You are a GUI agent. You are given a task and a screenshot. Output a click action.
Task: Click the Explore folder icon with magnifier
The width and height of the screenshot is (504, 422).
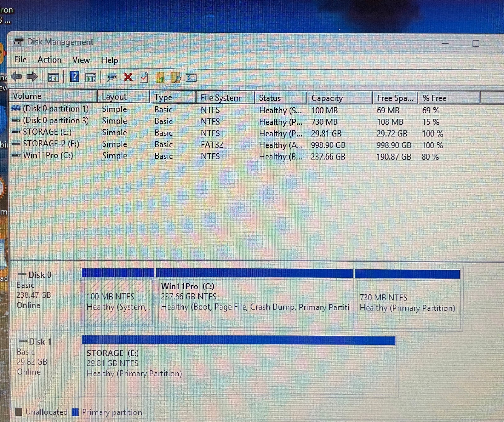click(176, 77)
